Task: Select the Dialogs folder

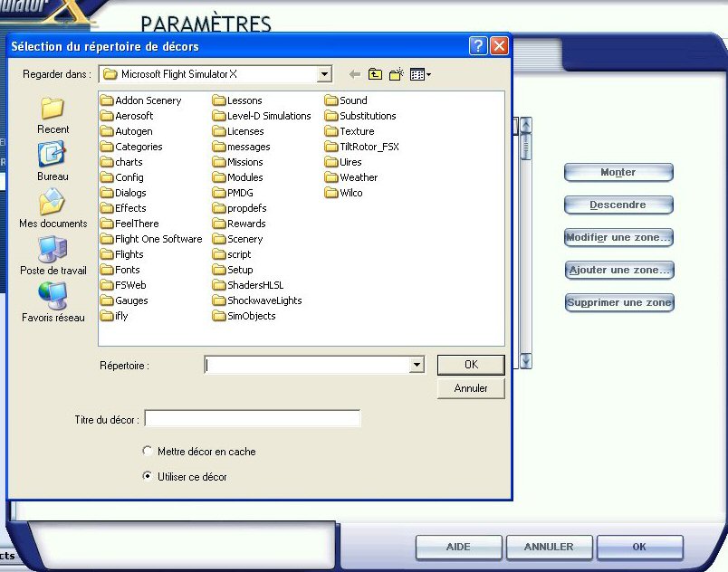Action: pos(123,193)
